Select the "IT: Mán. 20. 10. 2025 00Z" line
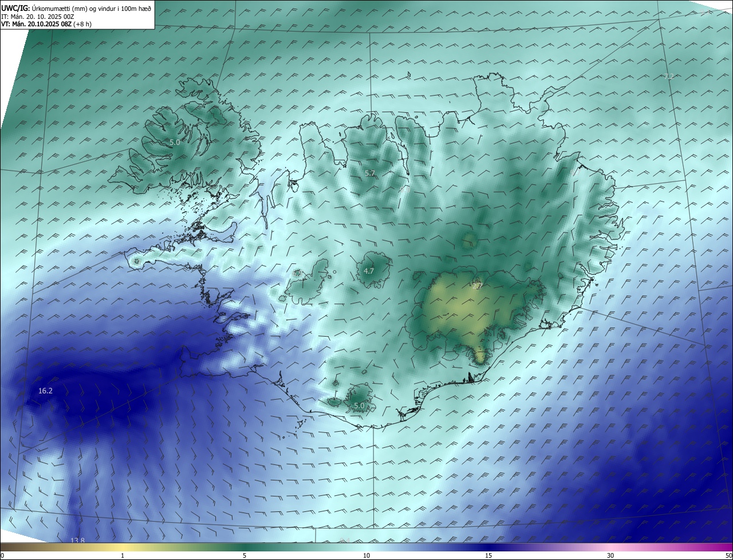 [37, 17]
